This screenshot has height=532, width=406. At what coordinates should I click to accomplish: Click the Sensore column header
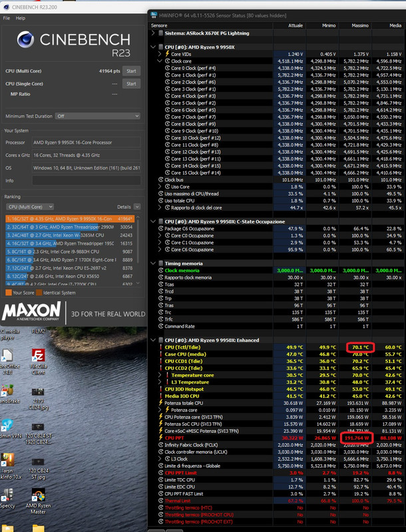pos(159,25)
